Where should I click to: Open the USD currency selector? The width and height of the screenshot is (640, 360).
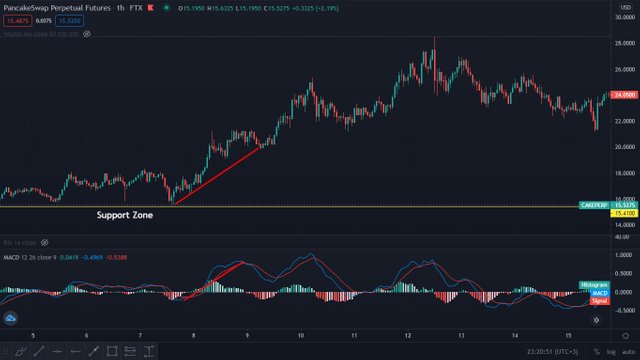tap(625, 7)
